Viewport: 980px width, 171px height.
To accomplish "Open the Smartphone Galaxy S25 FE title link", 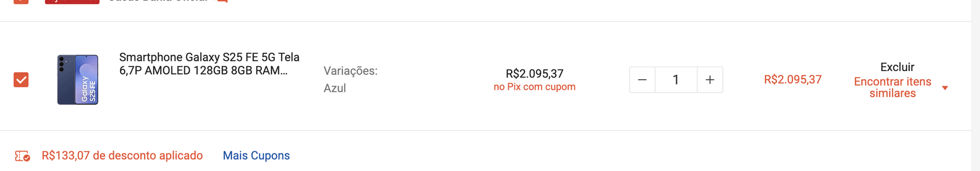I will (209, 64).
